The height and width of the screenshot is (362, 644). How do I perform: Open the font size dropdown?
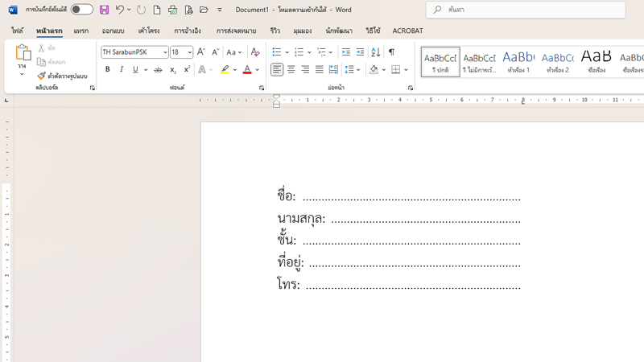coord(190,52)
